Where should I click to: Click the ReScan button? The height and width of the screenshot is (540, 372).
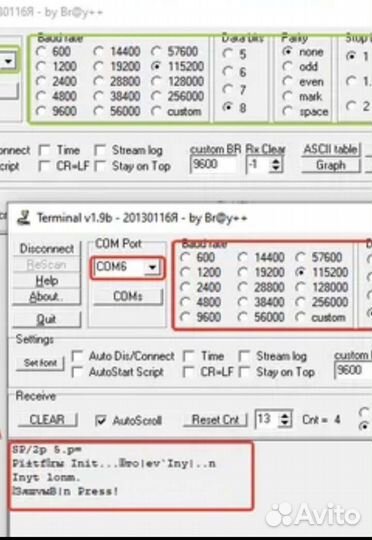pyautogui.click(x=47, y=264)
